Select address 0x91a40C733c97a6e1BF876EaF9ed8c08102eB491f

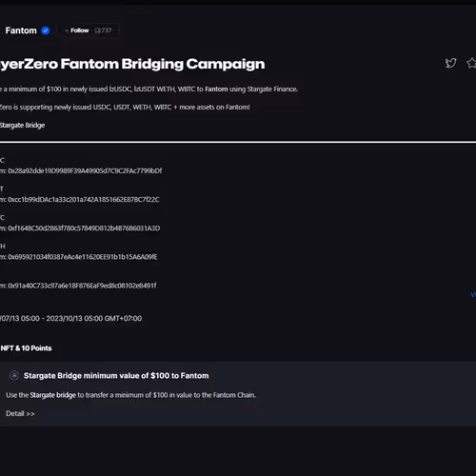82,286
